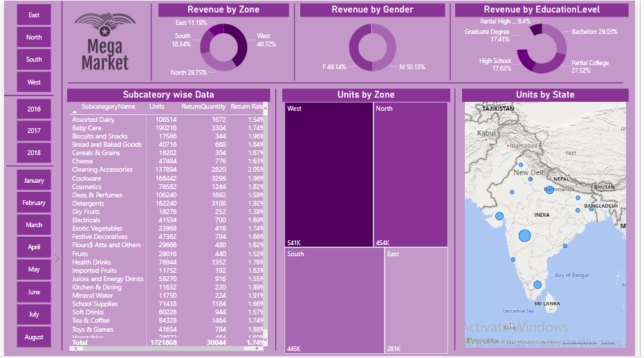Image resolution: width=644 pixels, height=358 pixels.
Task: Click the largest bubble on India map
Action: 524,235
